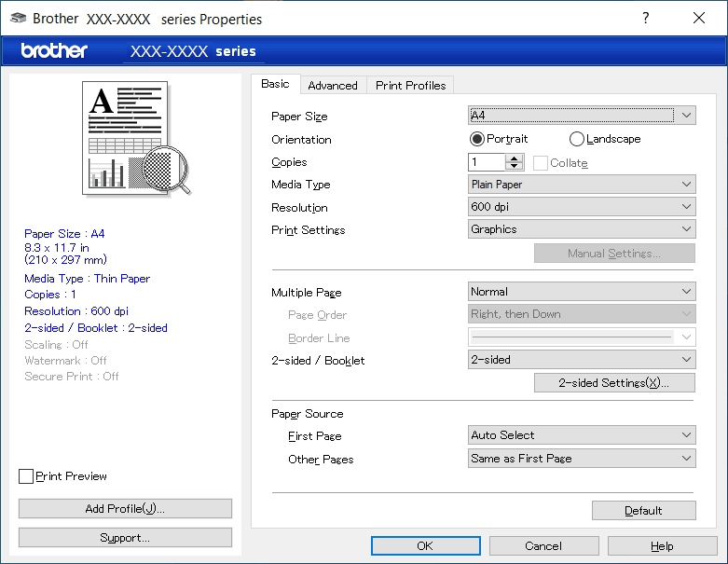Open the Multiple Page dropdown
The height and width of the screenshot is (564, 728).
(x=582, y=292)
